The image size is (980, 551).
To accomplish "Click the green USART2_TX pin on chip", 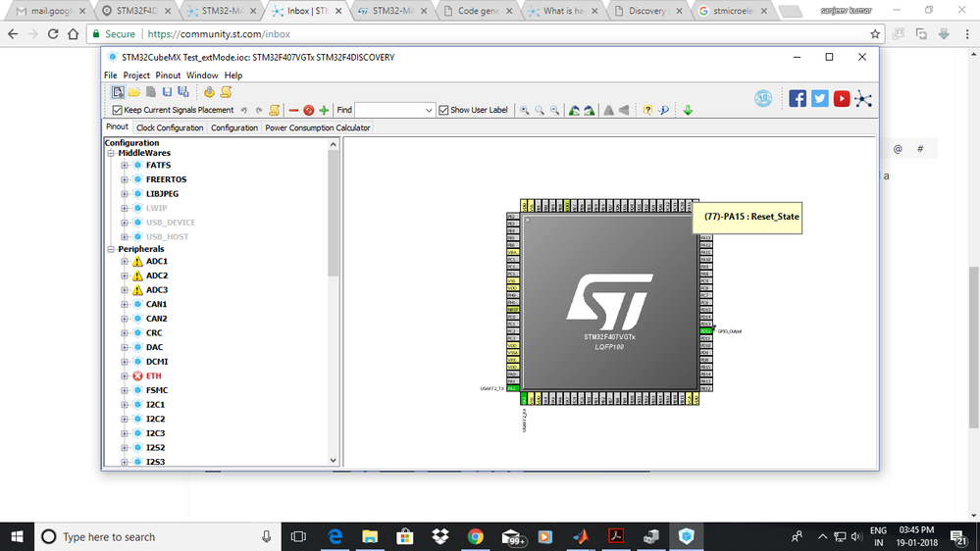I will (x=512, y=388).
